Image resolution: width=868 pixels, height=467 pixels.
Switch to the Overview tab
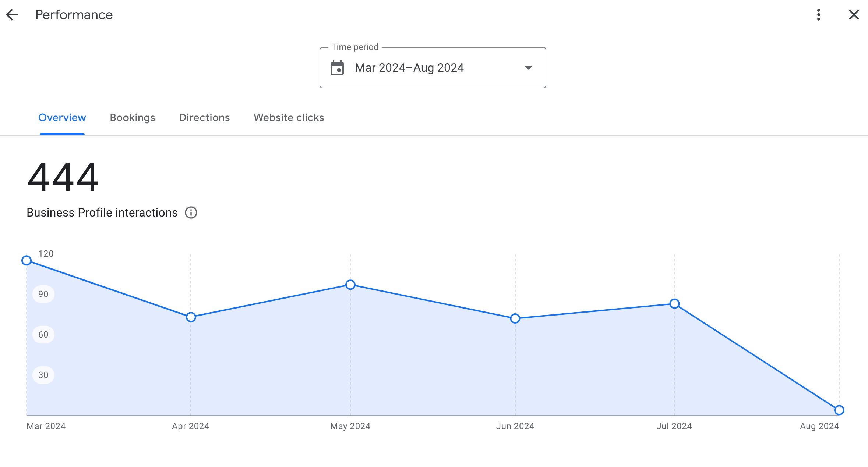coord(62,118)
